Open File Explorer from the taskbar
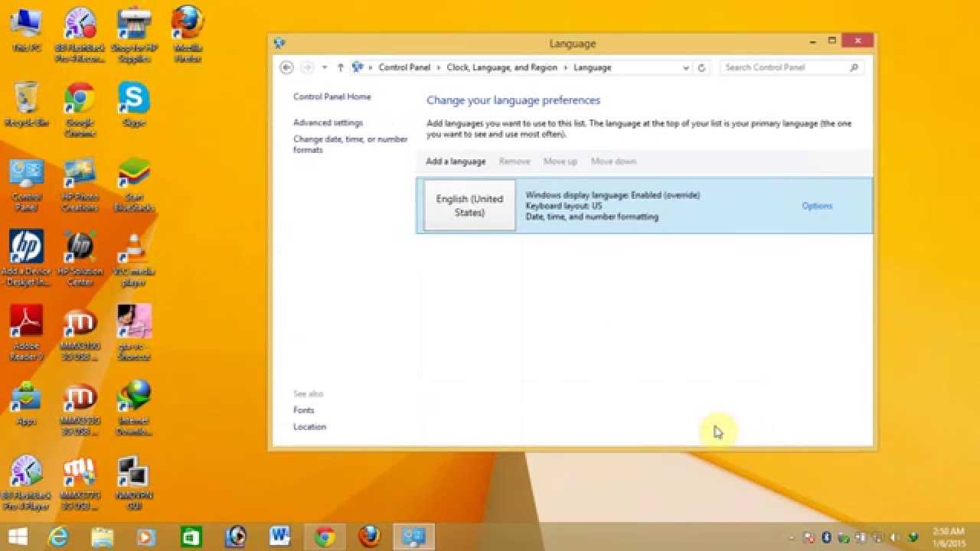Screen dimensions: 980x551 (102, 536)
